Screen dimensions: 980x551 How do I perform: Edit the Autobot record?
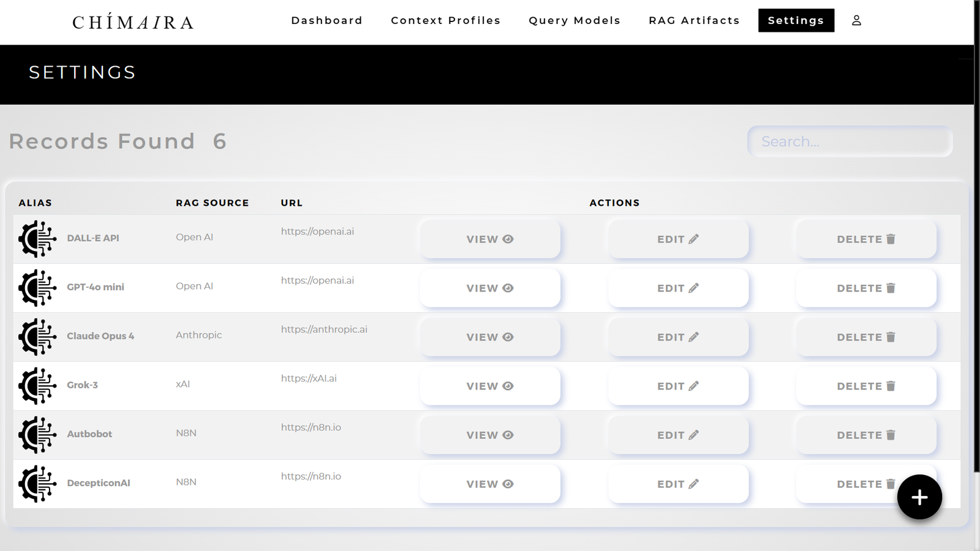677,435
